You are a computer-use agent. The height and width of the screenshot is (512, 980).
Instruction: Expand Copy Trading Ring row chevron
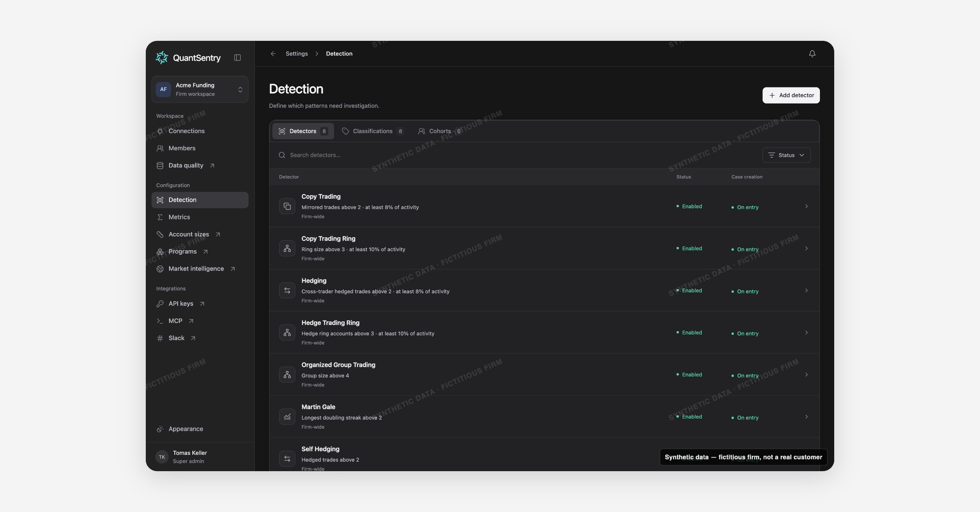tap(806, 248)
